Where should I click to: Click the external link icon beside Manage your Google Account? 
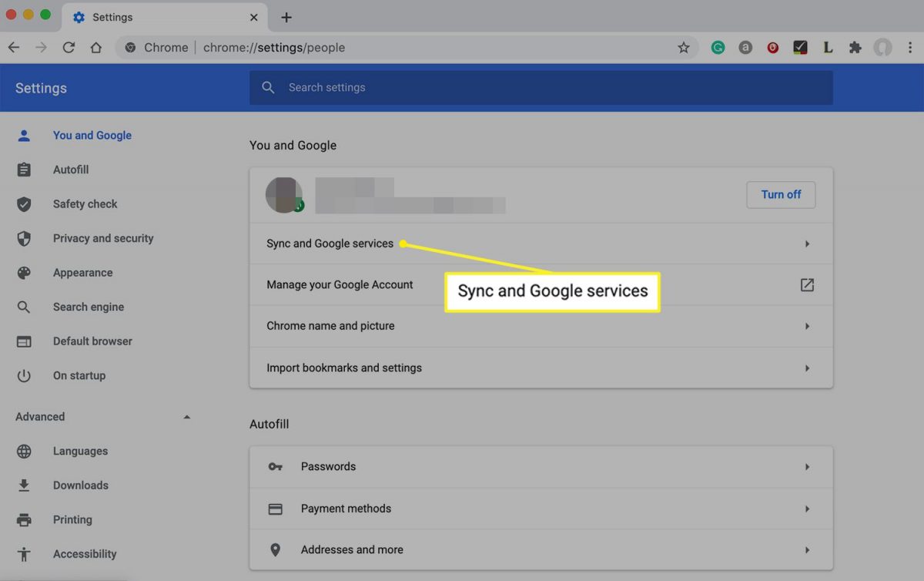(x=806, y=284)
